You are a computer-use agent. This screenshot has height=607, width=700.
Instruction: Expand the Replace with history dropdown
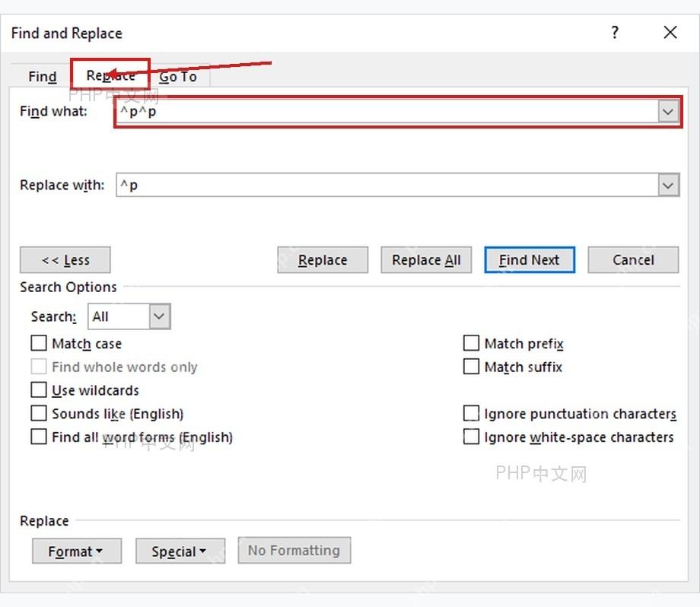(x=668, y=186)
